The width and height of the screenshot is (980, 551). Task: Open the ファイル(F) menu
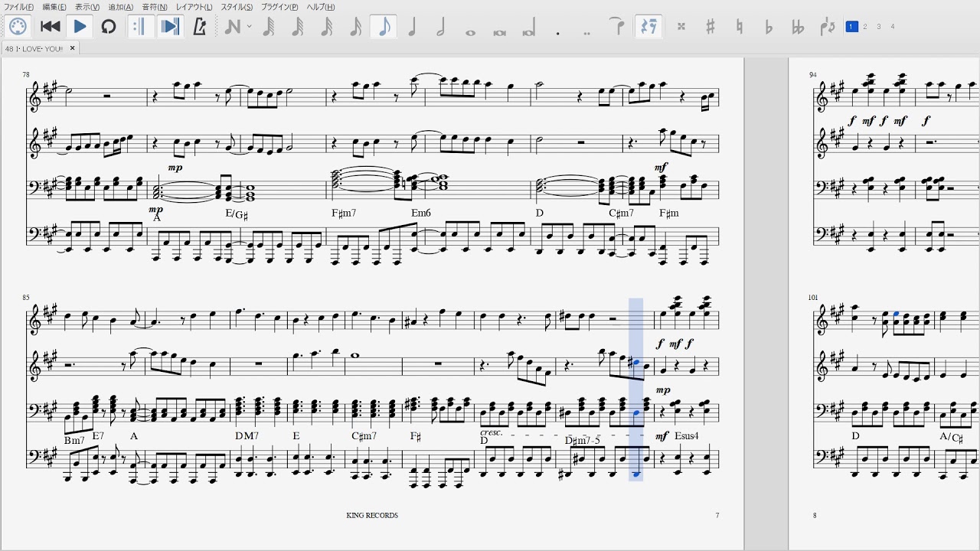[x=18, y=7]
